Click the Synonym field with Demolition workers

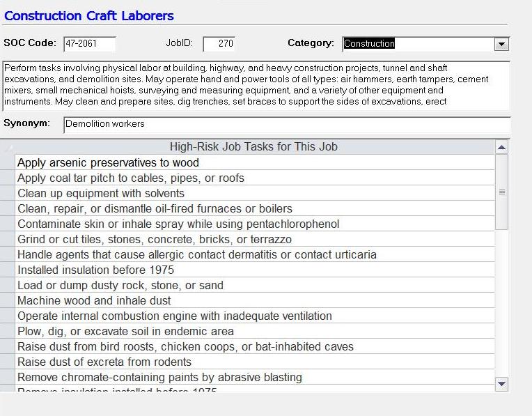tap(285, 124)
